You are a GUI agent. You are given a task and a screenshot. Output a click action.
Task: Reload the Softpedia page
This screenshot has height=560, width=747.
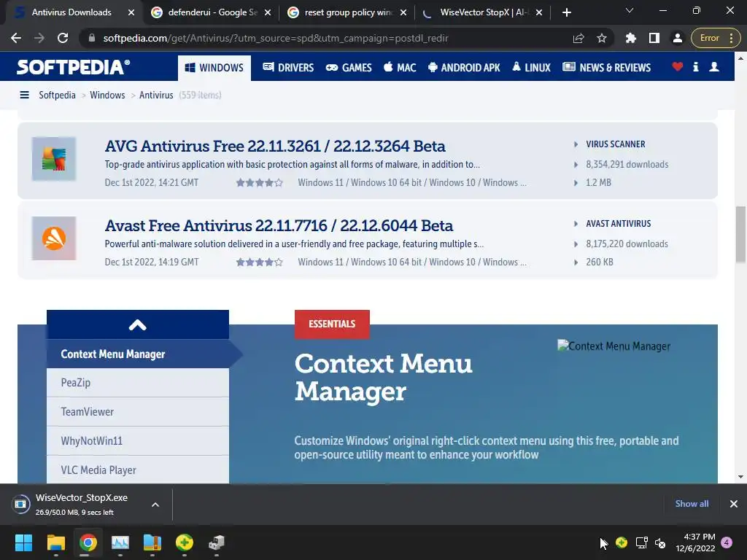click(63, 38)
